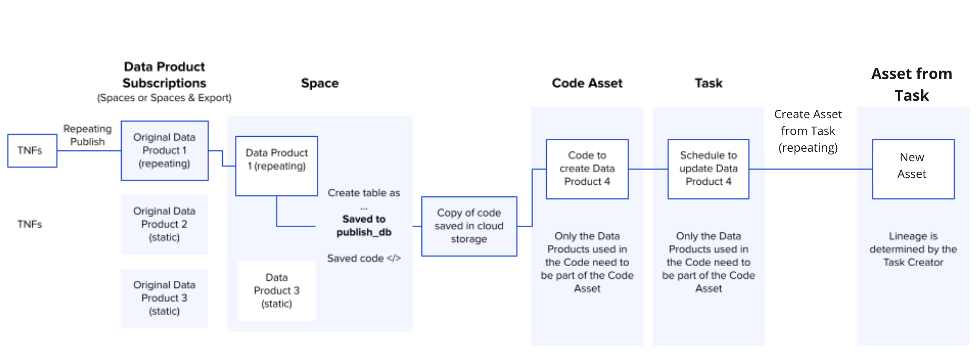980x356 pixels.
Task: Select the Saved code </> label
Action: click(364, 258)
